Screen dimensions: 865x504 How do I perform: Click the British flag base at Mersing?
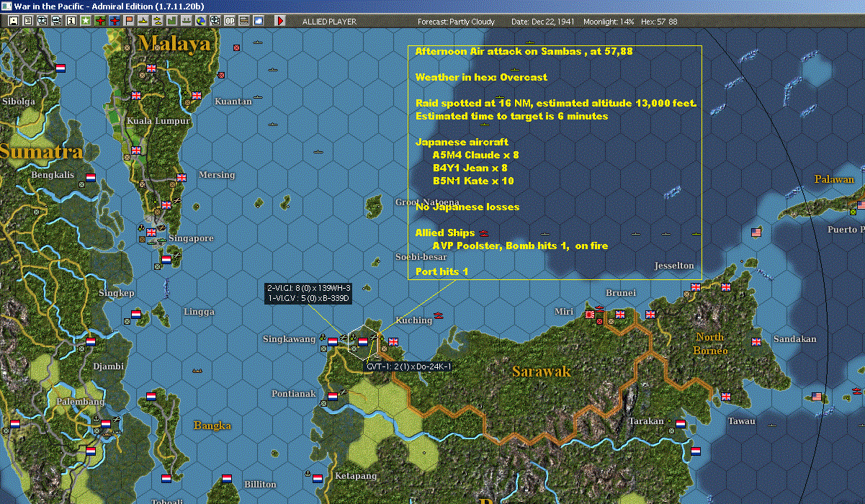coord(181,176)
